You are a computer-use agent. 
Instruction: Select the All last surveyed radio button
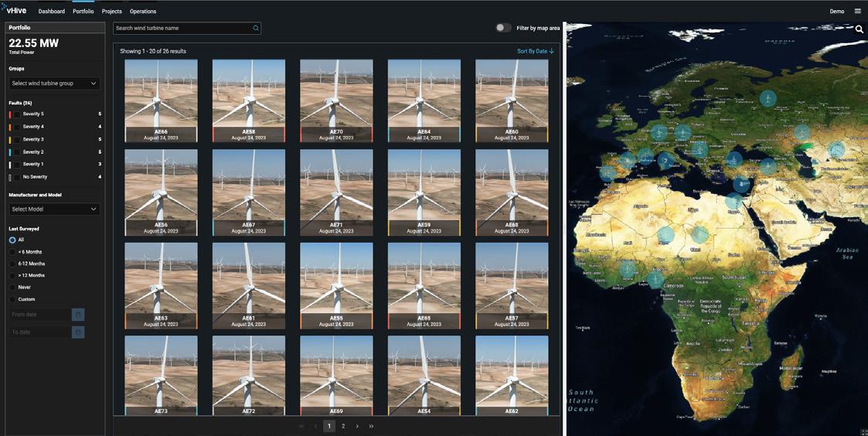pos(12,240)
